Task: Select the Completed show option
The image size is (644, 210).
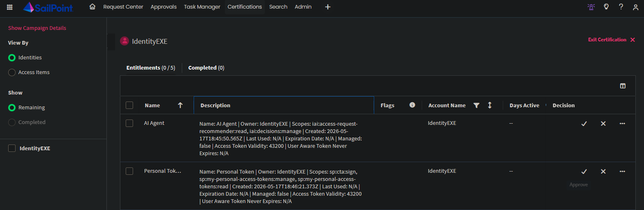Action: tap(12, 122)
